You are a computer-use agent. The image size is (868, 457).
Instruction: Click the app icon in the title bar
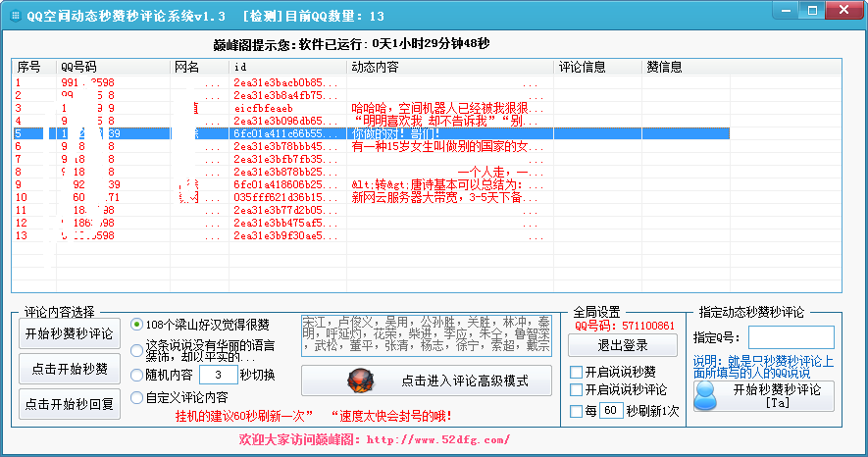pos(15,17)
